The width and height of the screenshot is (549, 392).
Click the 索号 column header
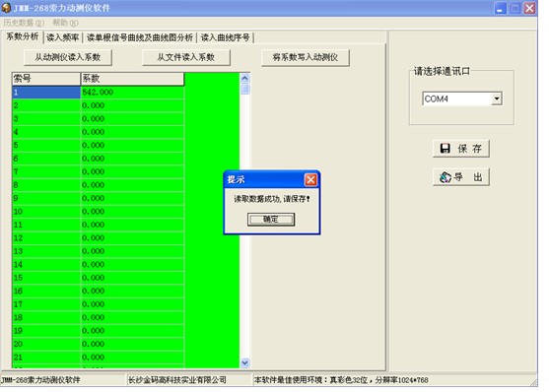pos(46,79)
